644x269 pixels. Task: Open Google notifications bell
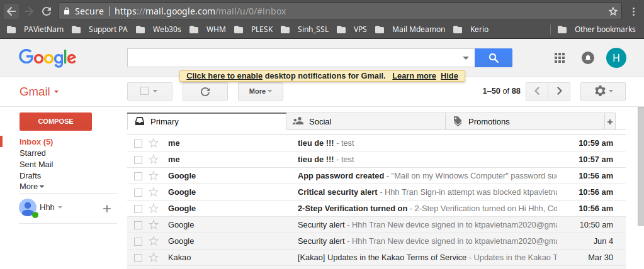(588, 58)
